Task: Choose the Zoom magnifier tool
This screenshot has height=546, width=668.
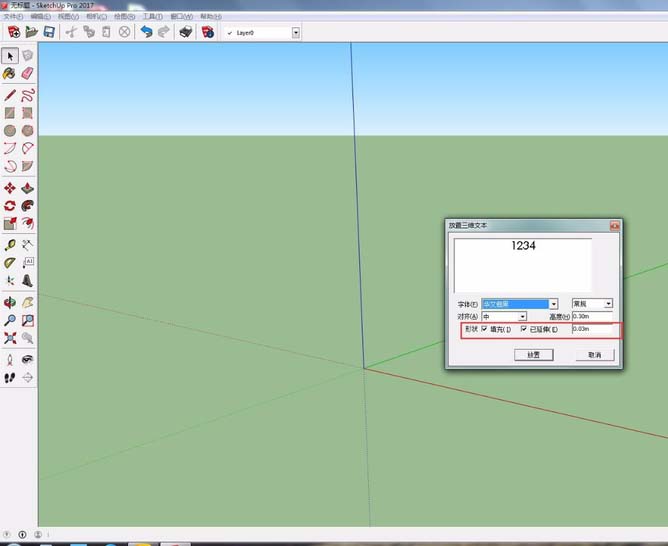Action: [10, 320]
